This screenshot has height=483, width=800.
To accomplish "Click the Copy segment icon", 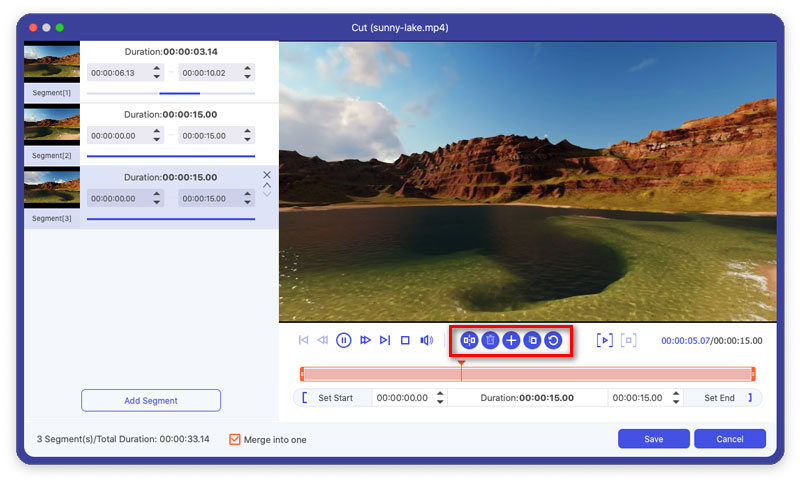I will point(532,341).
